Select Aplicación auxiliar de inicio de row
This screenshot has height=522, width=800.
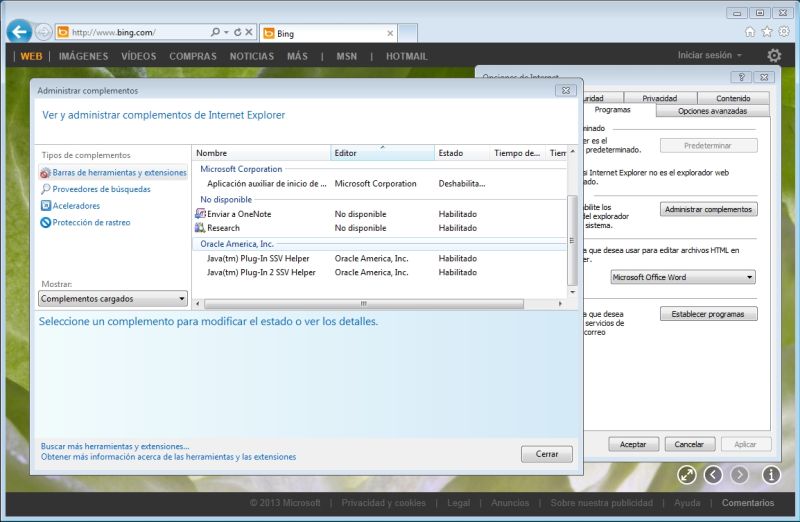click(380, 184)
